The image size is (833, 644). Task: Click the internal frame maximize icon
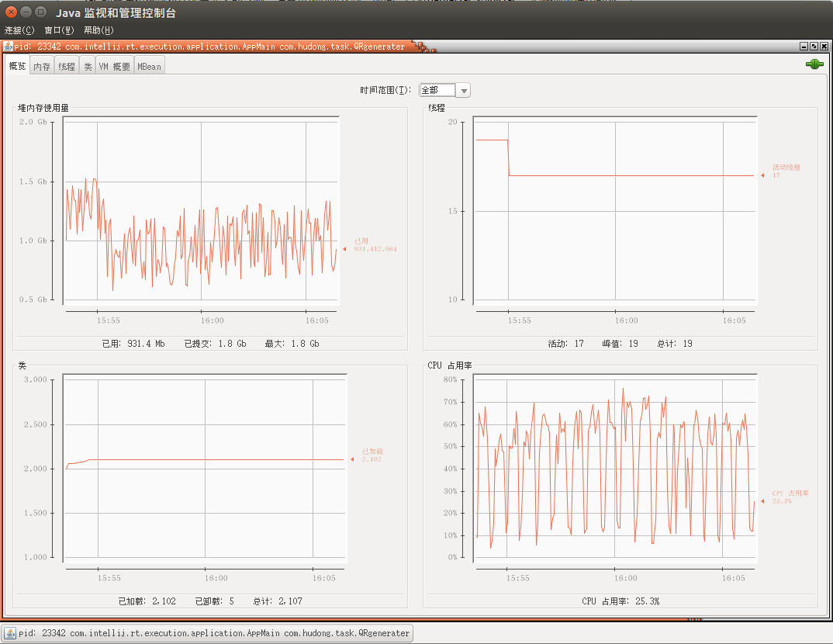tap(814, 47)
